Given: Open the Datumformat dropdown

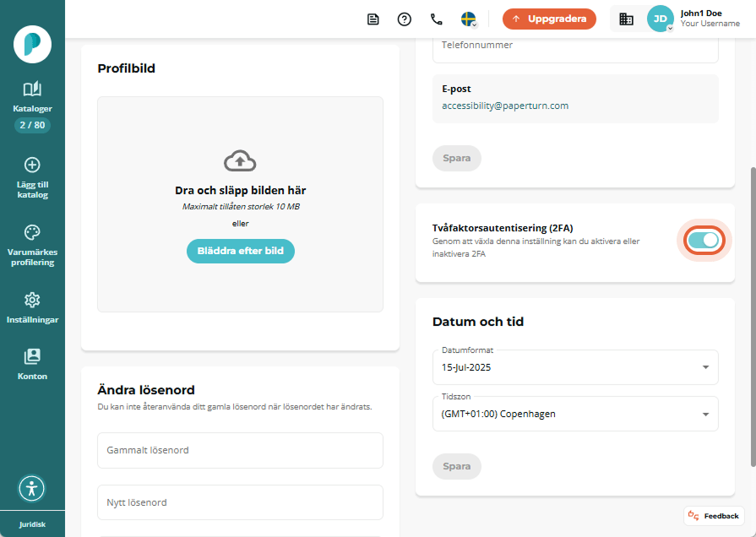Looking at the screenshot, I should click(575, 367).
